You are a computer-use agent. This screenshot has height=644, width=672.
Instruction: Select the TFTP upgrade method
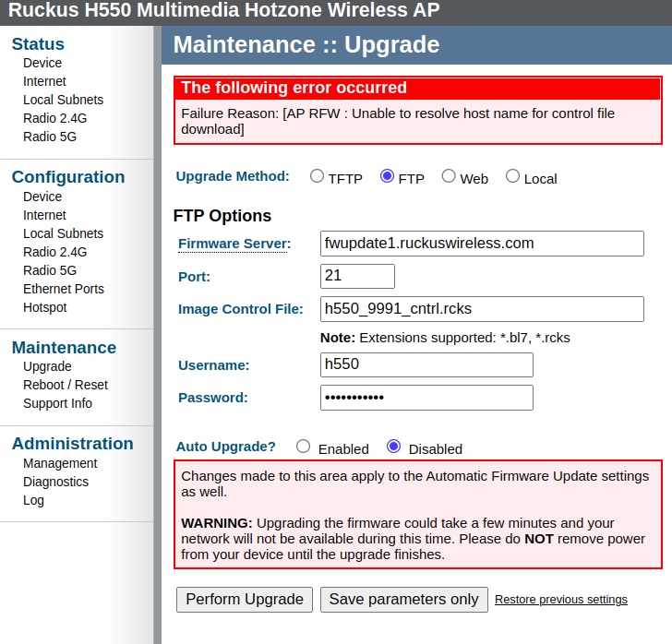pos(317,176)
